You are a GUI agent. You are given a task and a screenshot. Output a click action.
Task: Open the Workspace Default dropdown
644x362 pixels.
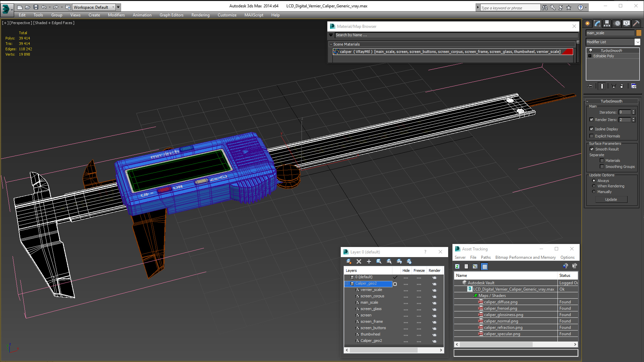[x=113, y=7]
